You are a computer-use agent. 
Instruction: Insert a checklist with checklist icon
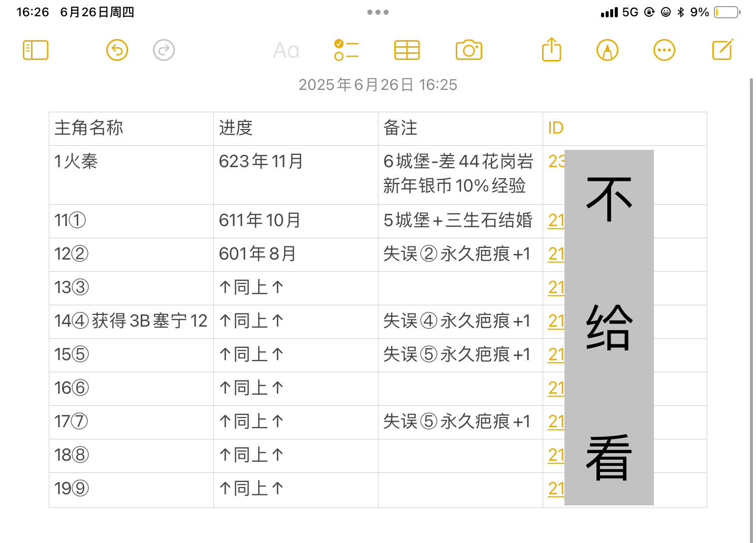[x=346, y=50]
